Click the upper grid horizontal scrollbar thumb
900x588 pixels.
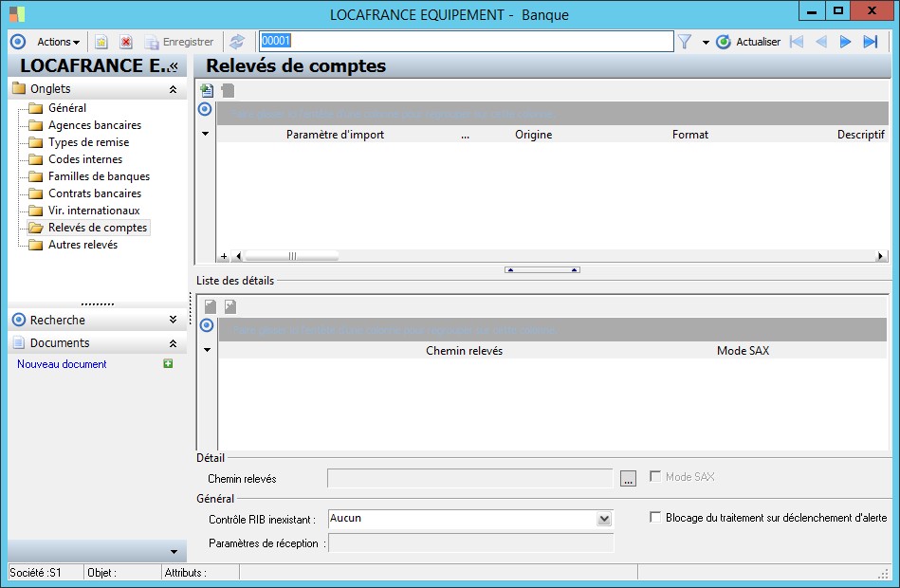click(x=291, y=256)
